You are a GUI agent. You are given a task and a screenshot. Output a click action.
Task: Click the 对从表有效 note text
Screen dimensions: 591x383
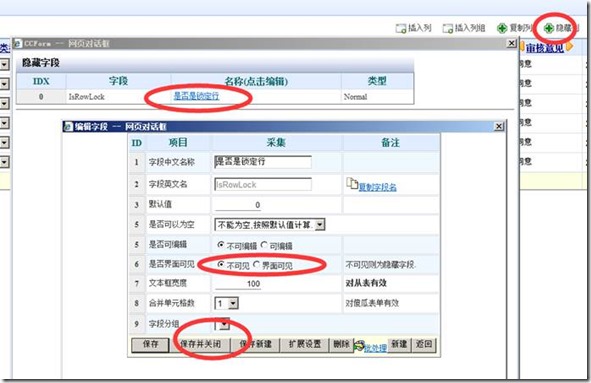pyautogui.click(x=366, y=283)
